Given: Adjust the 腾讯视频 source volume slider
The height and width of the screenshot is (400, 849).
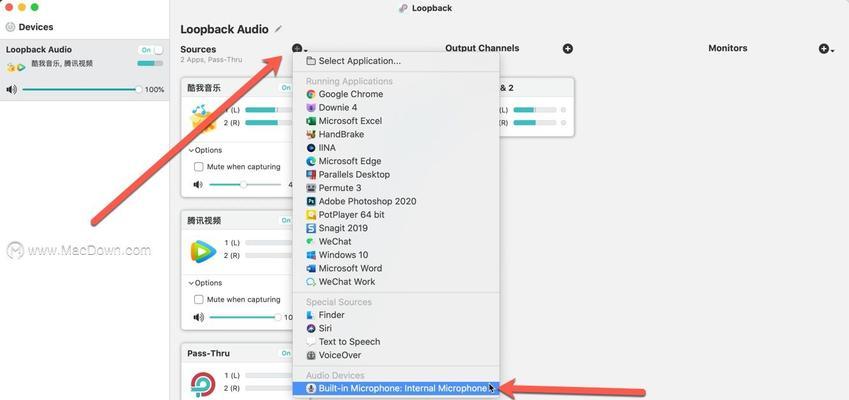Looking at the screenshot, I should 245,317.
